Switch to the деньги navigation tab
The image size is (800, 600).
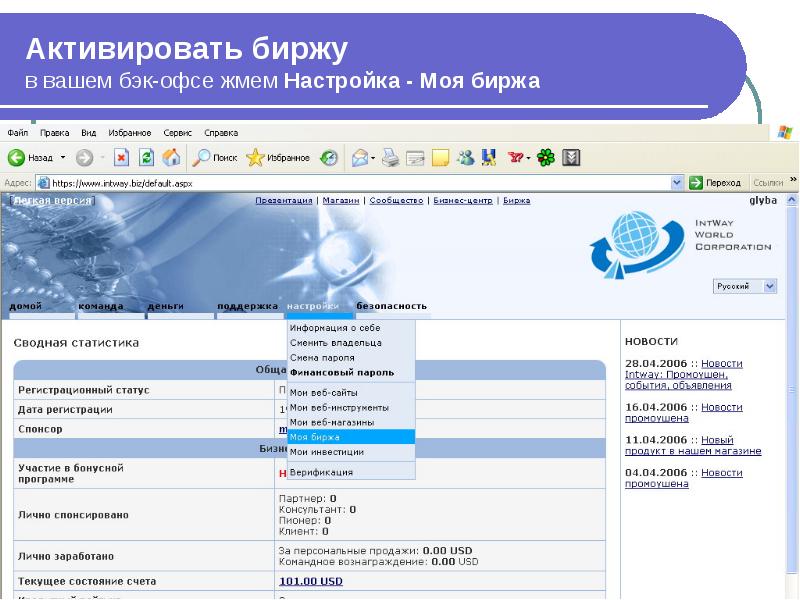click(x=166, y=306)
